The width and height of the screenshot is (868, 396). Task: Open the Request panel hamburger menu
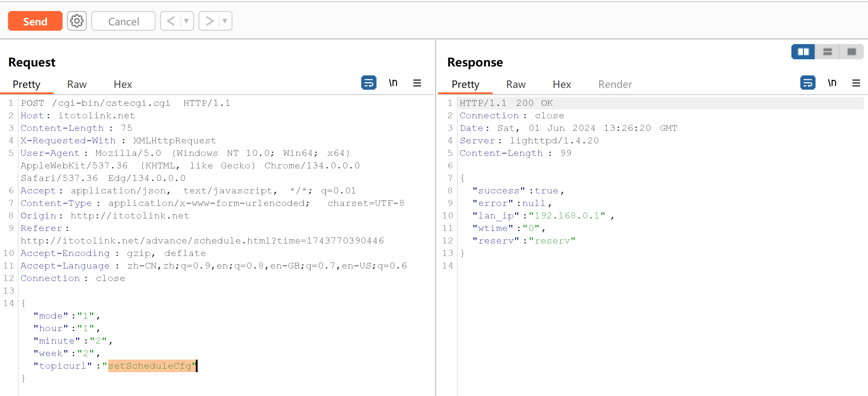coord(417,83)
